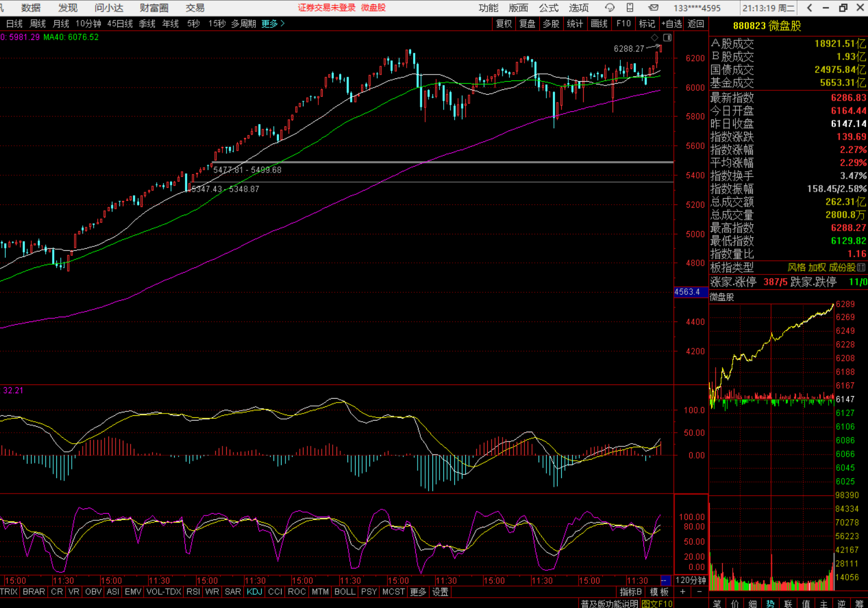The height and width of the screenshot is (608, 868).
Task: Open 多周期 multi-period view
Action: pos(243,24)
